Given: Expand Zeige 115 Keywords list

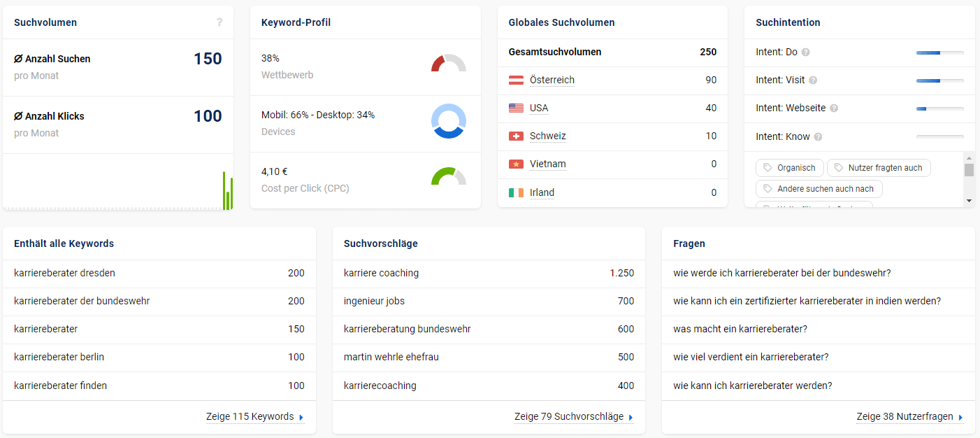Looking at the screenshot, I should [x=255, y=417].
